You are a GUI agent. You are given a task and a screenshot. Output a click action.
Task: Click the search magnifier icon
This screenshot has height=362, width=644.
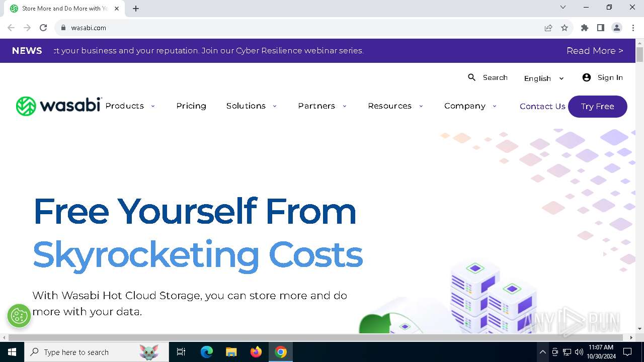(471, 77)
